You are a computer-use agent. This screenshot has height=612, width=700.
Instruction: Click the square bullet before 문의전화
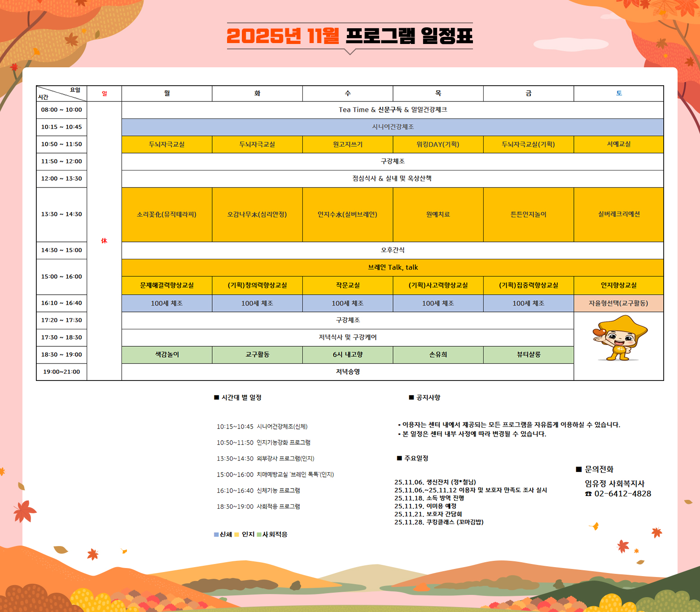[578, 469]
